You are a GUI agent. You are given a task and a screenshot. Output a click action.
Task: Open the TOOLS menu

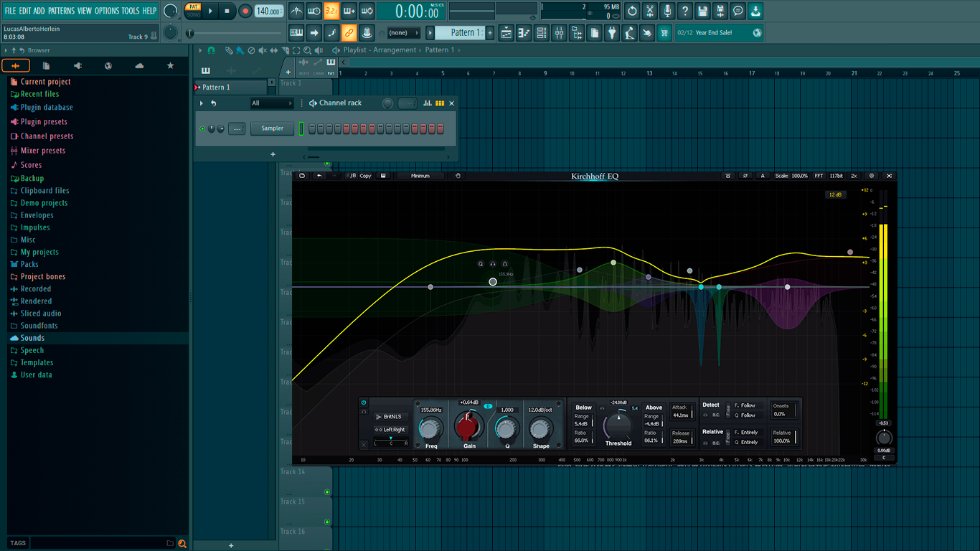pyautogui.click(x=131, y=11)
